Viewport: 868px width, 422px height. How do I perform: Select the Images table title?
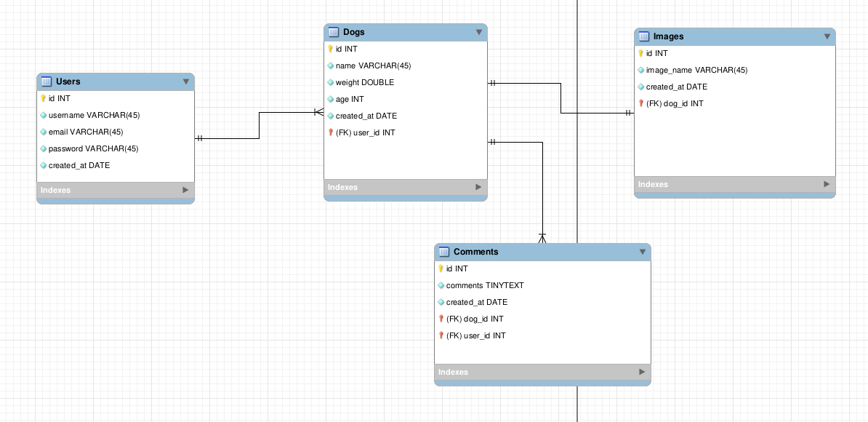[x=668, y=36]
